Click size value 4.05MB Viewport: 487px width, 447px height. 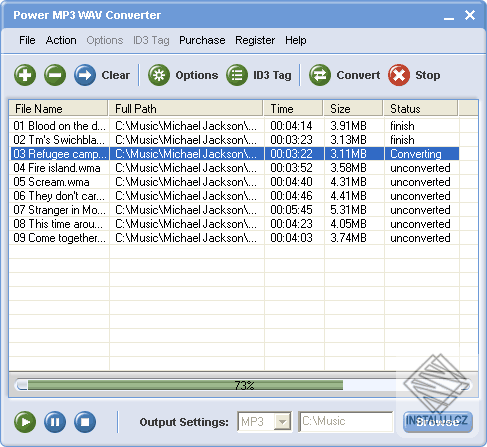(348, 224)
